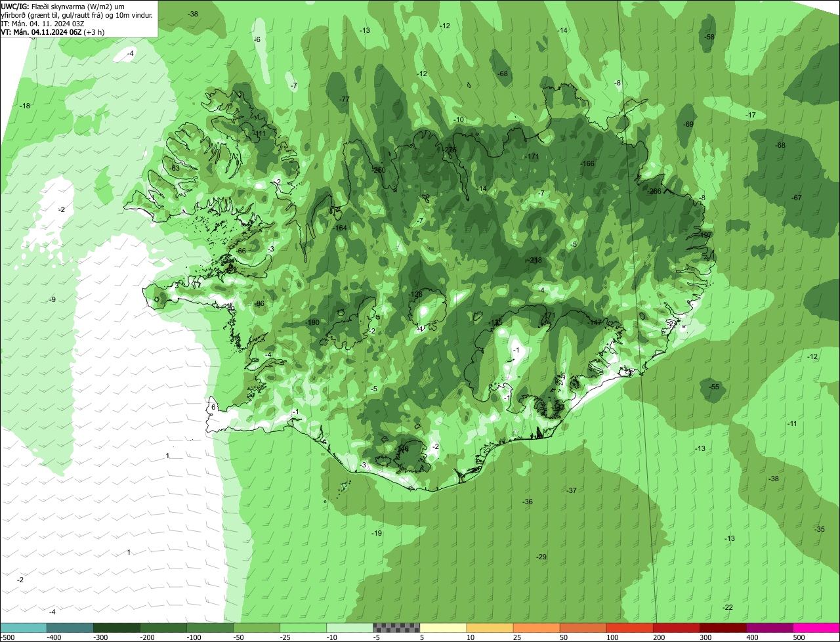Click the pale yellow 5 to 10 legend swatch
Viewport: 840px width, 642px height.
[x=443, y=628]
